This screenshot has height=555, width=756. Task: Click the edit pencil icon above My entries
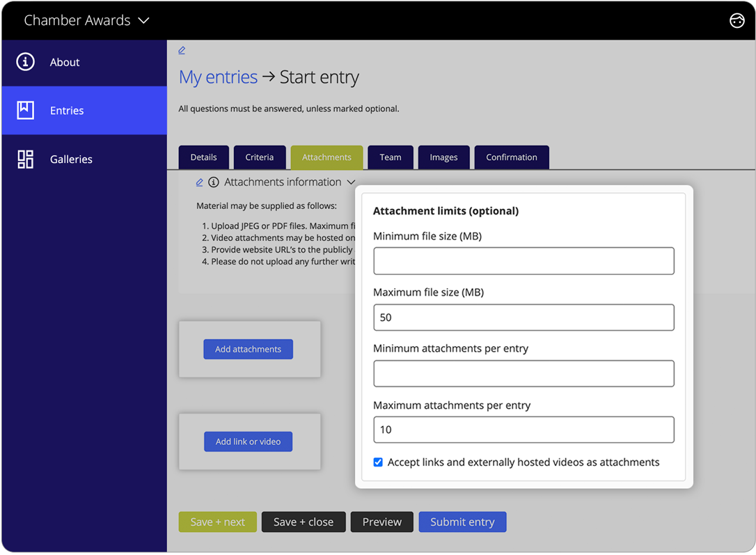(x=182, y=50)
